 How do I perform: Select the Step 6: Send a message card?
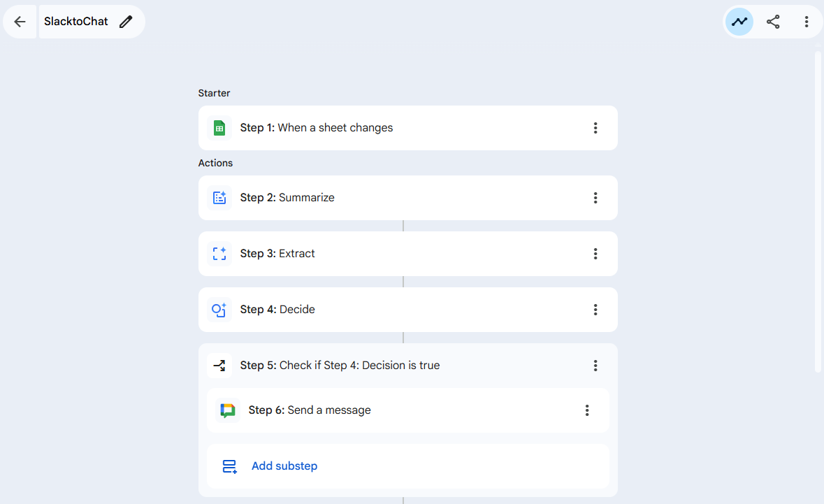pos(419,410)
